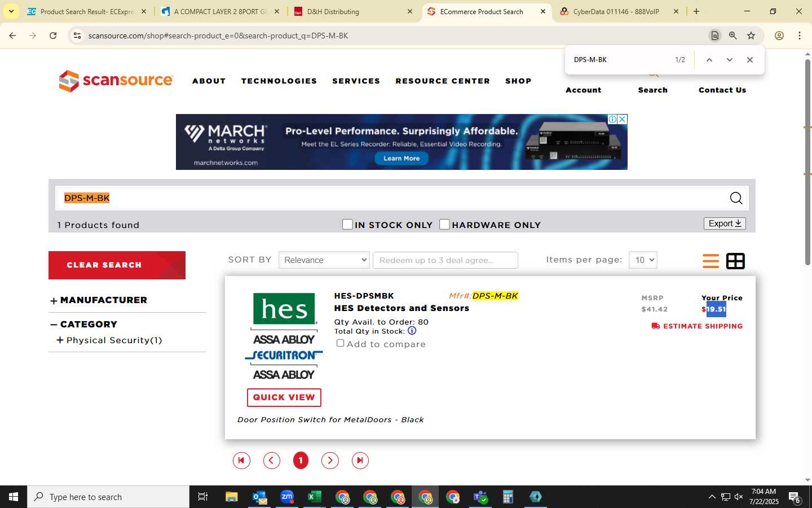Switch to D&H Distributing tab
812x508 pixels.
354,11
